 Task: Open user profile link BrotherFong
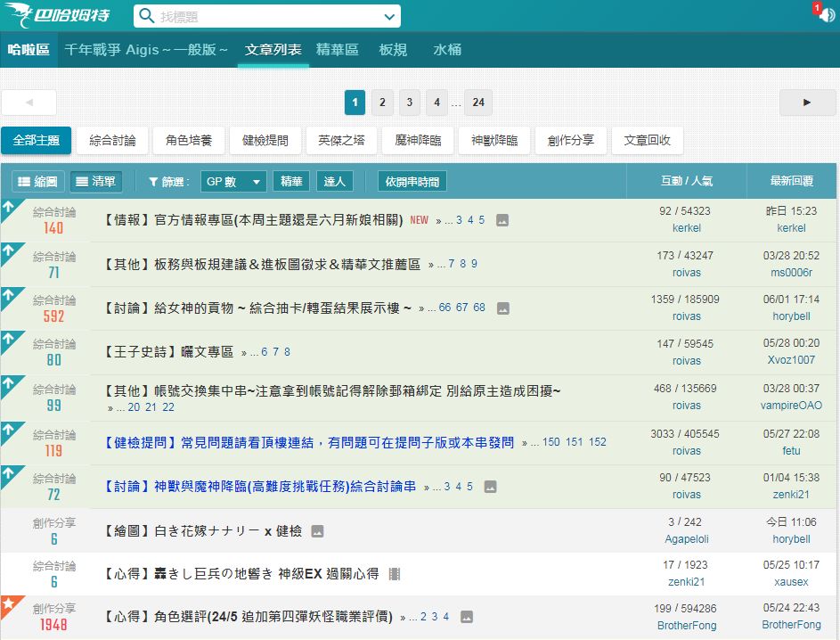(x=686, y=625)
